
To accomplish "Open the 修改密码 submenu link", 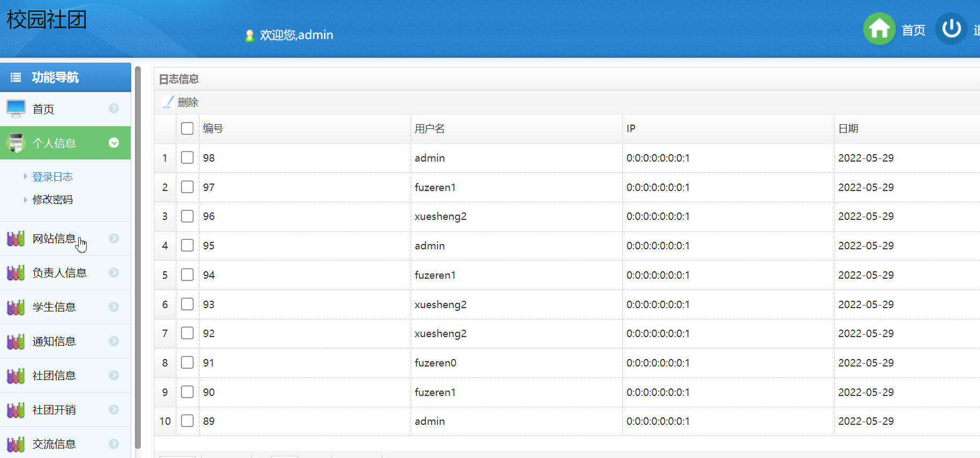I will click(x=52, y=200).
